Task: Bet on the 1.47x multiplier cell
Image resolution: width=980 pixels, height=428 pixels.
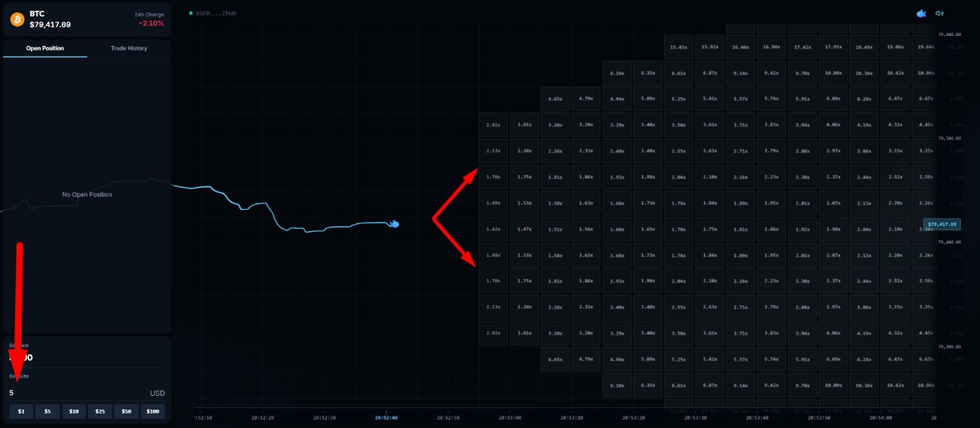Action: pyautogui.click(x=524, y=229)
